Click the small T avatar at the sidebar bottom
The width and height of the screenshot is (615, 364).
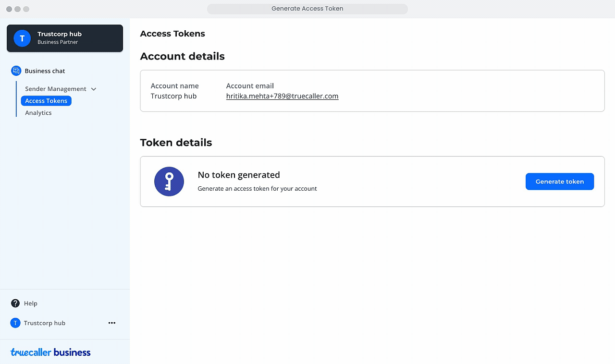(x=15, y=323)
